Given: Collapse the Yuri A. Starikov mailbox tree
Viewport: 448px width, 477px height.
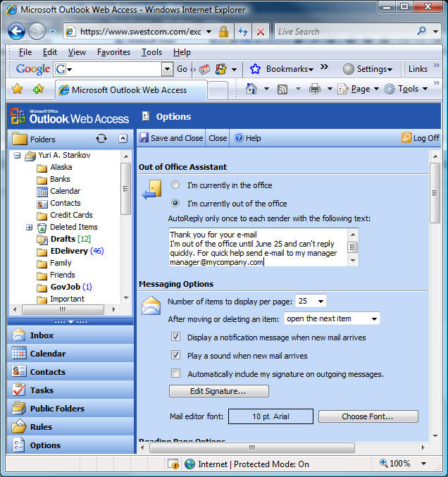Looking at the screenshot, I should point(18,156).
